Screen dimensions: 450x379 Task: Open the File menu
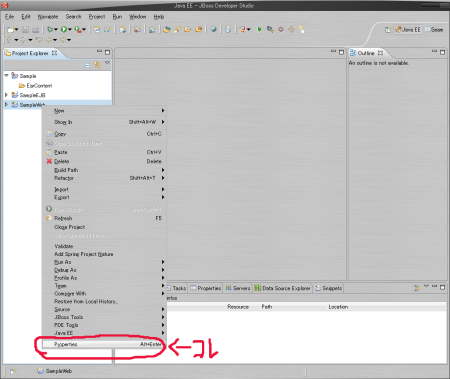point(9,17)
